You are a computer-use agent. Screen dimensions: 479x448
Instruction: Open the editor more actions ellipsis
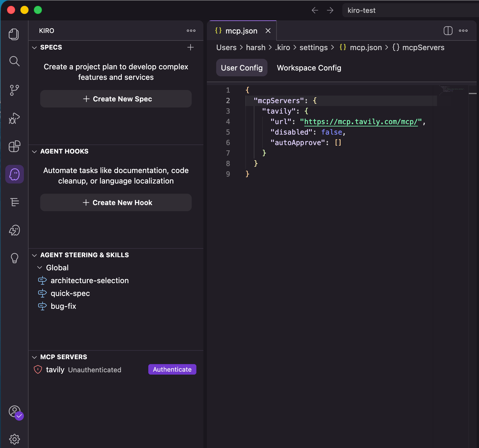[463, 31]
